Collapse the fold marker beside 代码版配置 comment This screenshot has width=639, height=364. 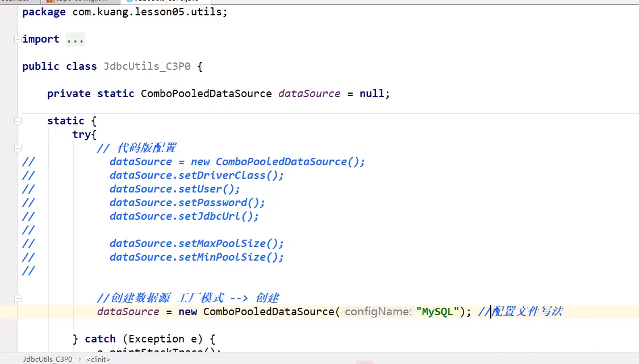click(18, 148)
